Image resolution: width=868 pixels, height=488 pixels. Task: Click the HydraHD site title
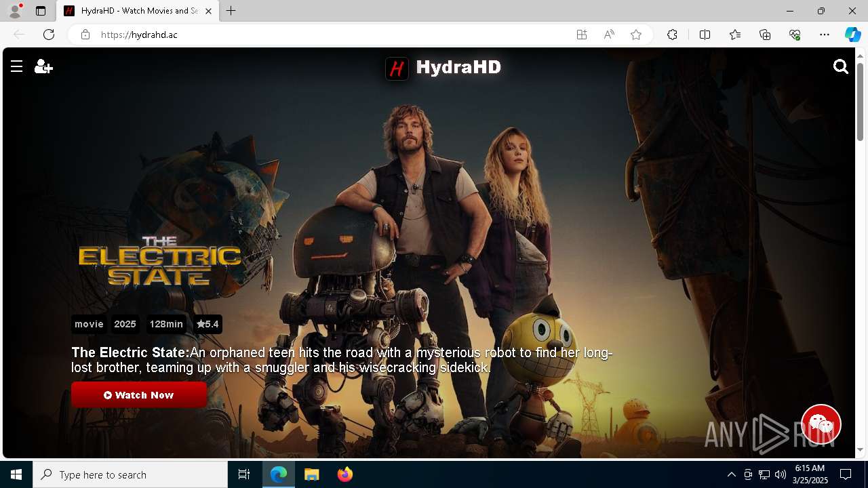coord(458,67)
